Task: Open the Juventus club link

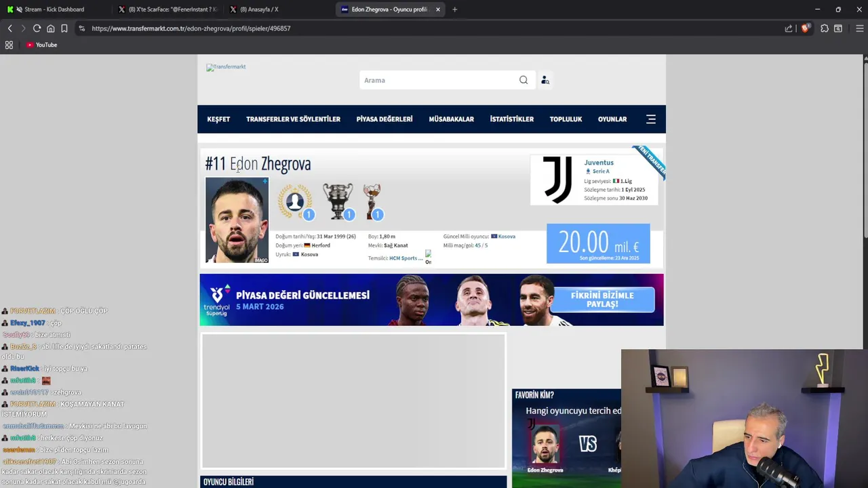Action: (x=599, y=163)
